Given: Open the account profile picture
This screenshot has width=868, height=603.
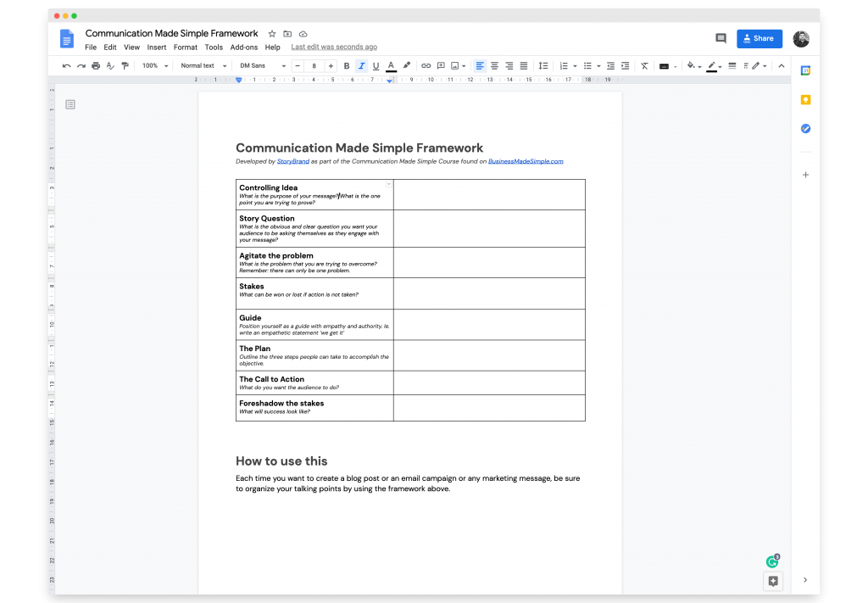Looking at the screenshot, I should pos(801,39).
